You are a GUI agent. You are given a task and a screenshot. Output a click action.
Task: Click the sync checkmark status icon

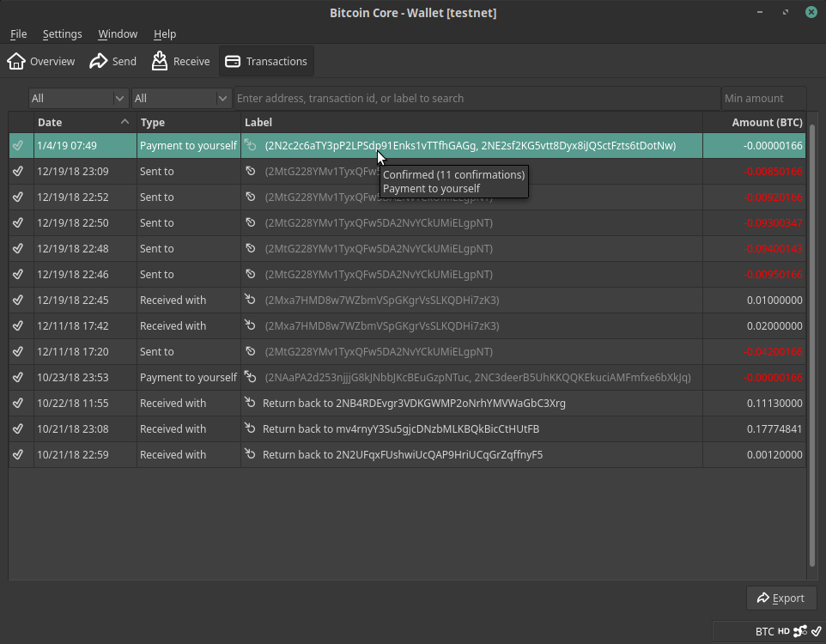point(816,631)
